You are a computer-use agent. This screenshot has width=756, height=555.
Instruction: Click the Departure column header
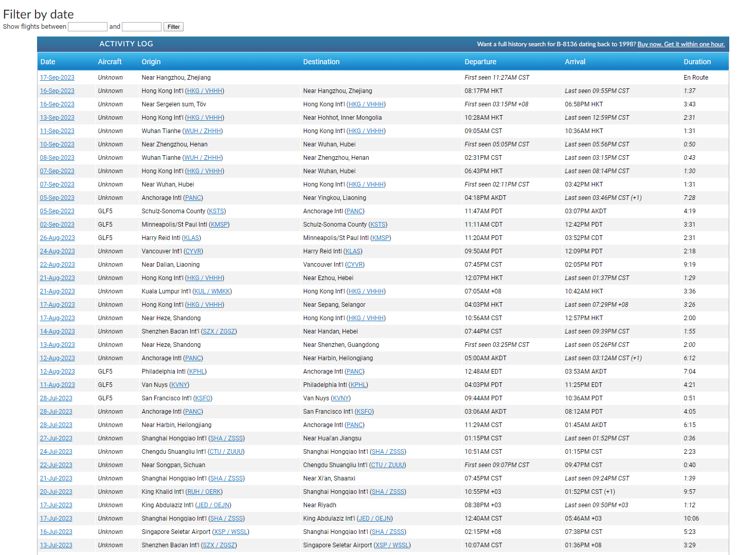click(x=480, y=62)
